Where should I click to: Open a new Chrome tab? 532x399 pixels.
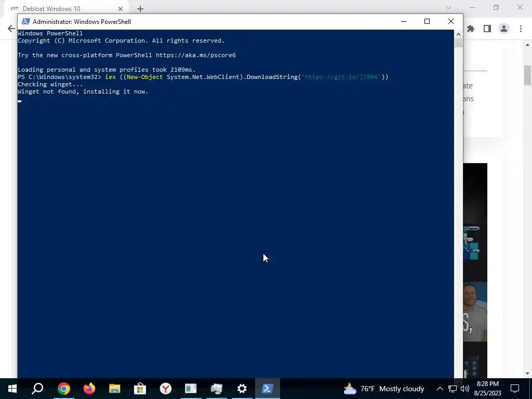pyautogui.click(x=140, y=9)
